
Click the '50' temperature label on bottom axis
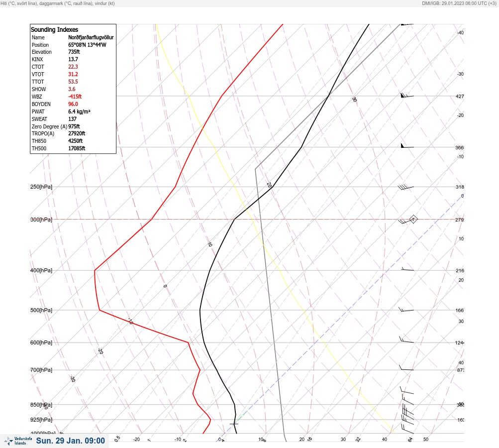click(x=426, y=440)
